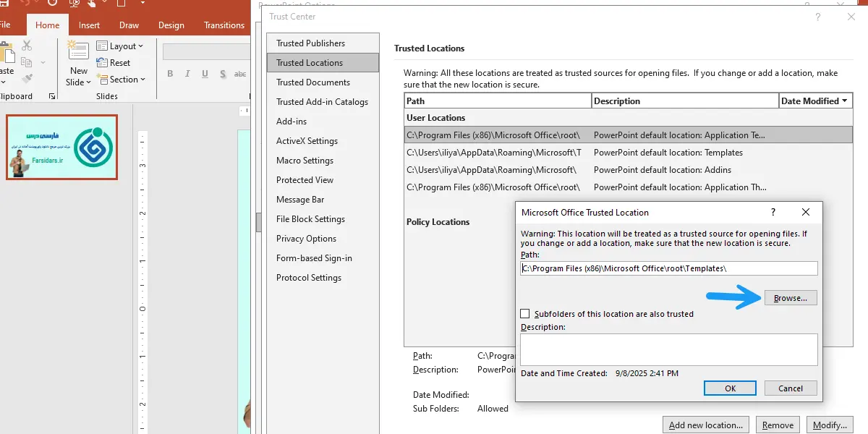Screen dimensions: 868x434
Task: Click the Description text box in the dialog
Action: pos(669,349)
